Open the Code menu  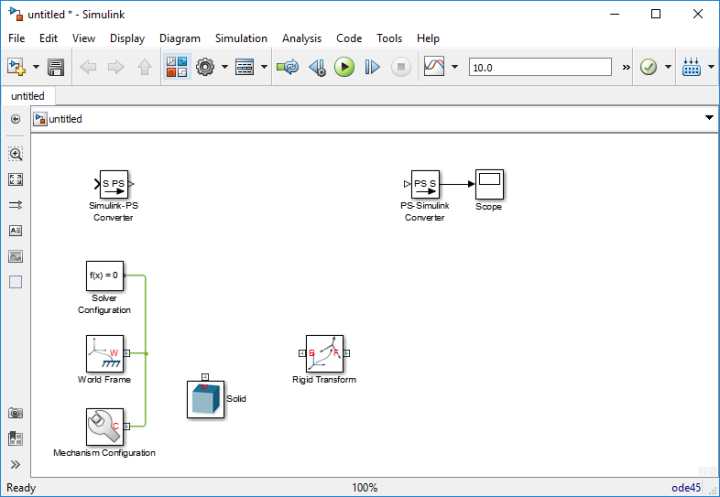[x=349, y=39]
